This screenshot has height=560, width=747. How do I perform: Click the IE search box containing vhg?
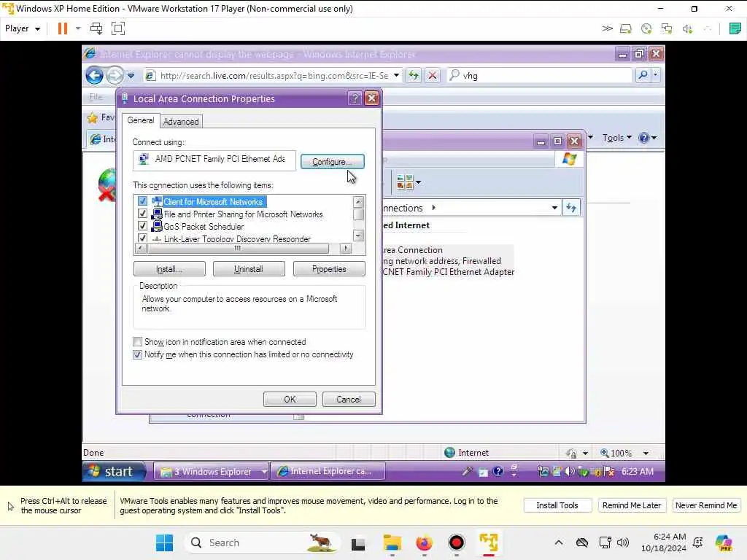(x=541, y=75)
